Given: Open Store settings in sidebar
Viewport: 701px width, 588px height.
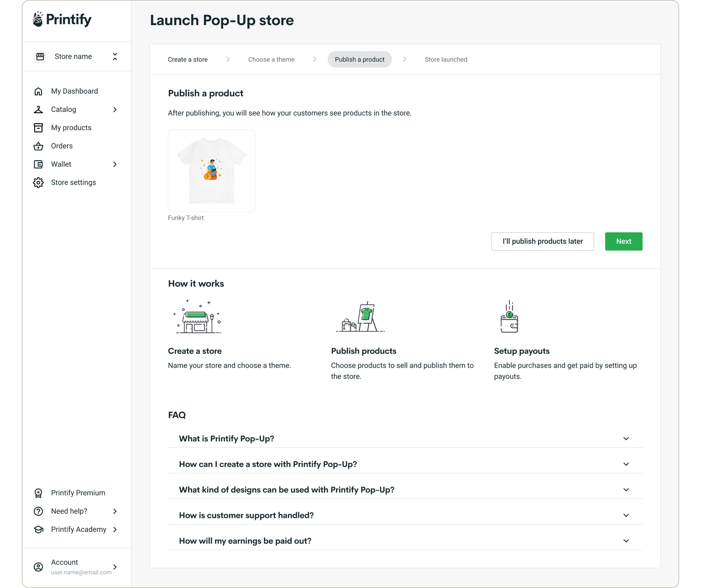Looking at the screenshot, I should click(x=73, y=183).
